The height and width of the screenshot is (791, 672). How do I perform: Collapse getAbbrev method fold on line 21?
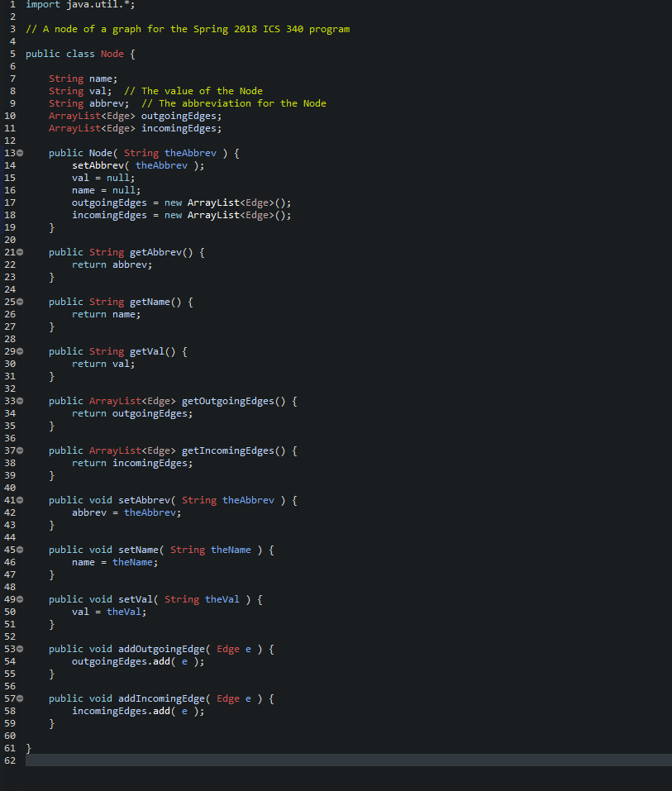(x=20, y=252)
